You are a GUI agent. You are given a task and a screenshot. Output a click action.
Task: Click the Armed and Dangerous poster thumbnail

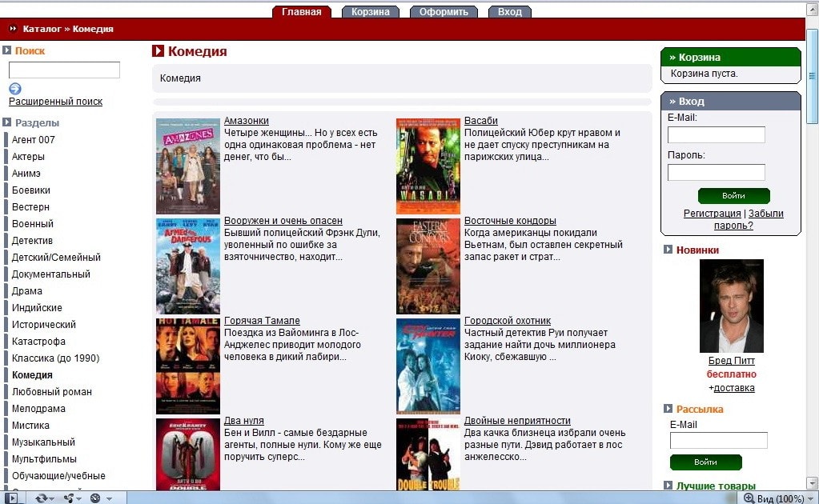(188, 266)
